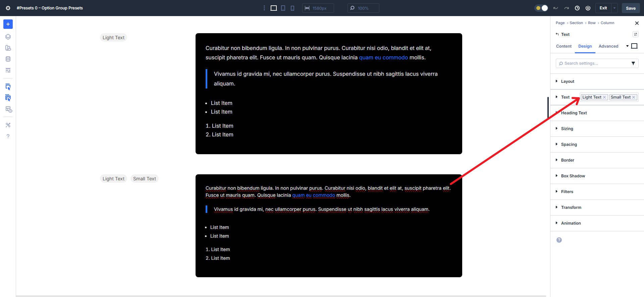Switch to tablet view icon
The height and width of the screenshot is (297, 644).
[x=283, y=8]
